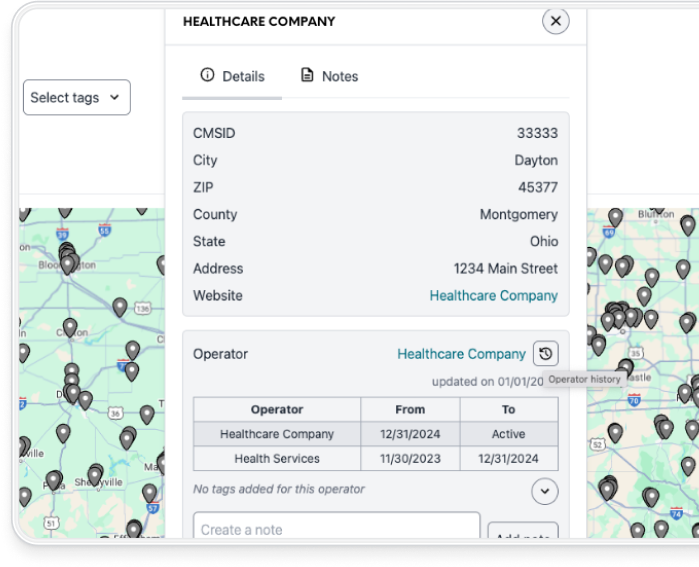This screenshot has width=699, height=567.
Task: Click the Healthcare Company operator link
Action: pyautogui.click(x=461, y=354)
